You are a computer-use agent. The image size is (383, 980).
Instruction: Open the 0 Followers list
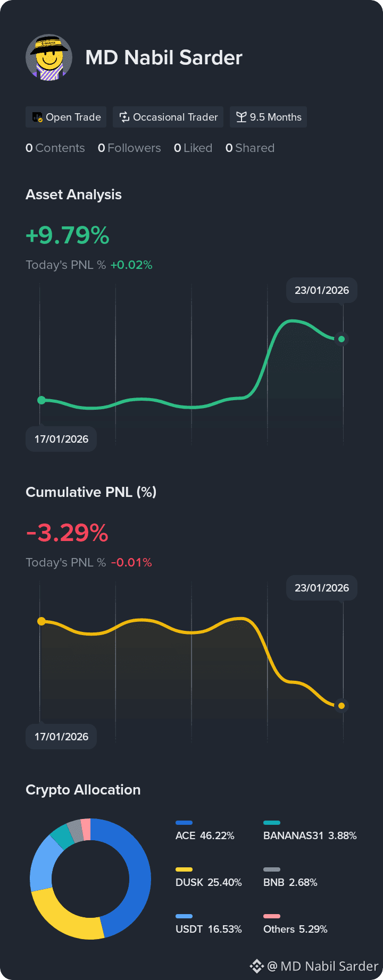[129, 148]
